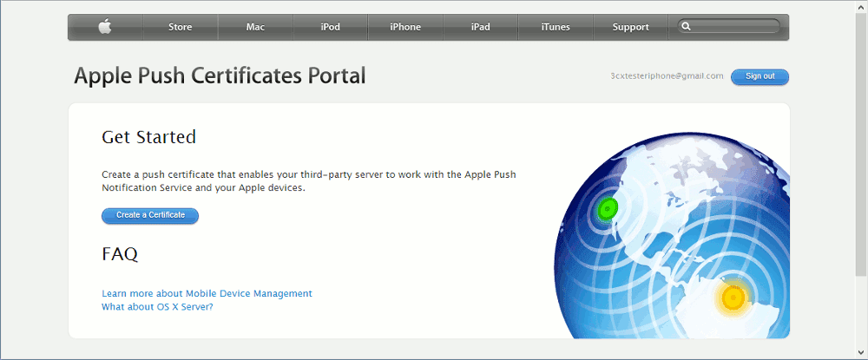The height and width of the screenshot is (360, 868).
Task: Click the green marker on the globe
Action: [x=608, y=208]
